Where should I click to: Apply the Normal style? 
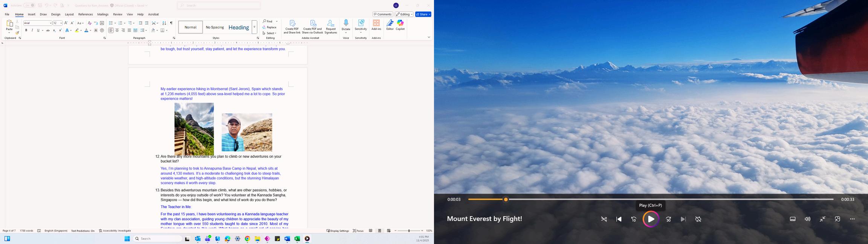point(191,27)
